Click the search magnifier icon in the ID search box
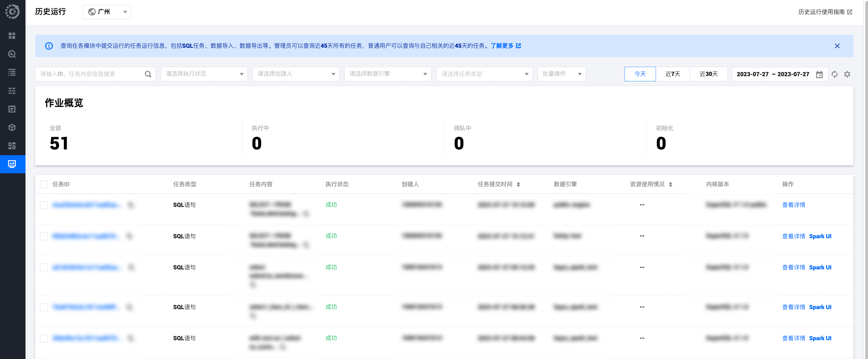Screen dimensions: 868x359 148,74
